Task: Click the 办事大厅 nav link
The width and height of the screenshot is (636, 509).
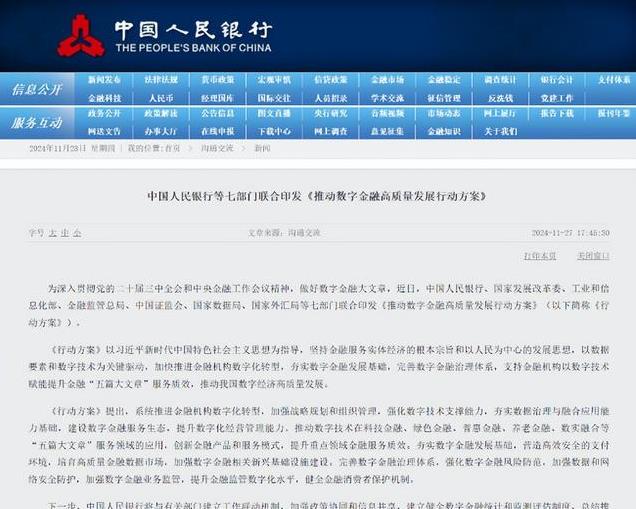Action: pos(161,131)
